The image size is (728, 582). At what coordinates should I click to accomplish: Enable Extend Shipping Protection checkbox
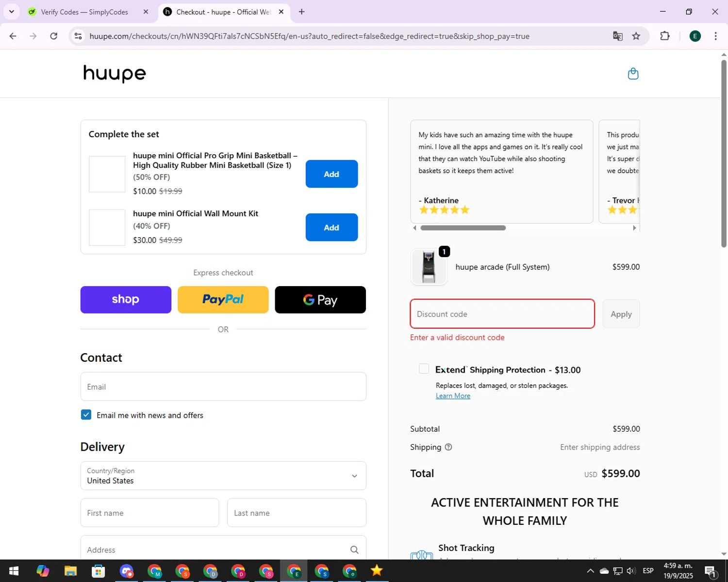[x=424, y=369]
